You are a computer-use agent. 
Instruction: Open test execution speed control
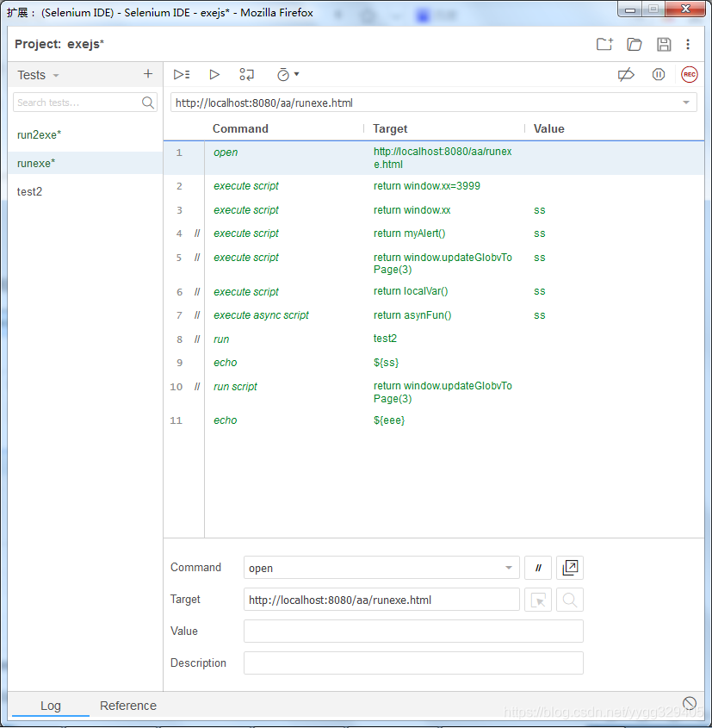click(x=288, y=74)
